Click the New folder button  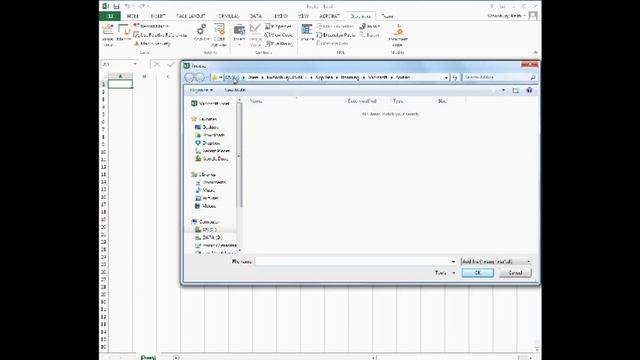235,90
